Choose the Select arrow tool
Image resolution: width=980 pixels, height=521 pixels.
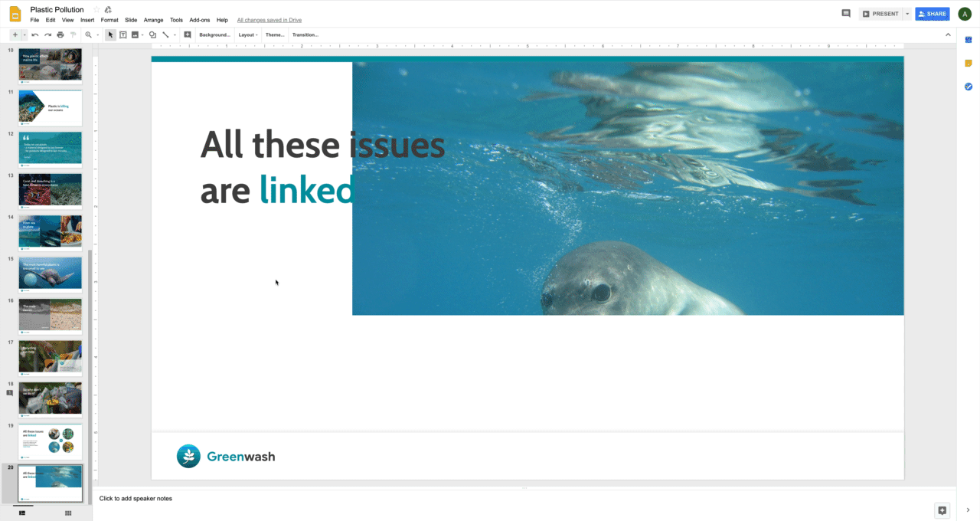coord(110,34)
